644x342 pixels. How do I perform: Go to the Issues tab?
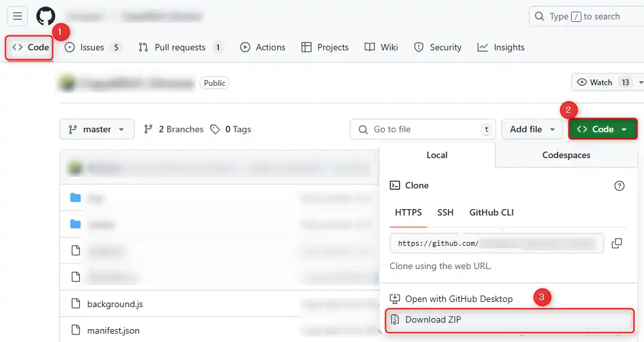pyautogui.click(x=92, y=48)
